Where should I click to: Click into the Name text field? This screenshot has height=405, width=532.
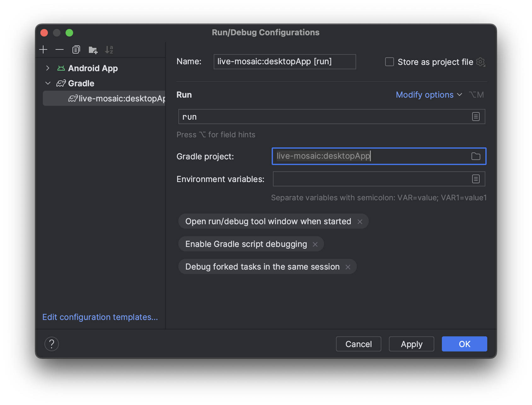[284, 62]
